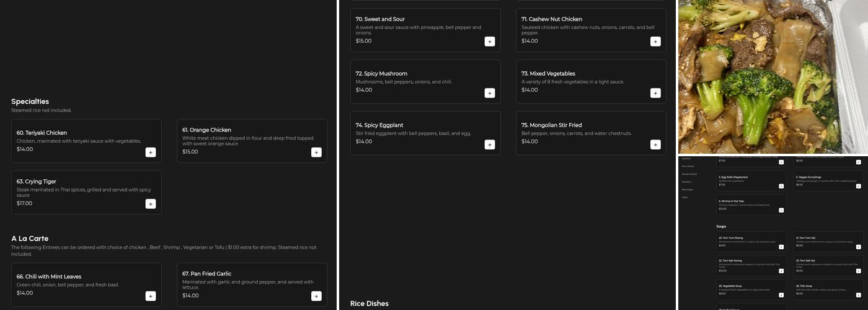Tap the plus button for Cashew Nut Chicken
Viewport: 868px width, 310px height.
point(655,42)
